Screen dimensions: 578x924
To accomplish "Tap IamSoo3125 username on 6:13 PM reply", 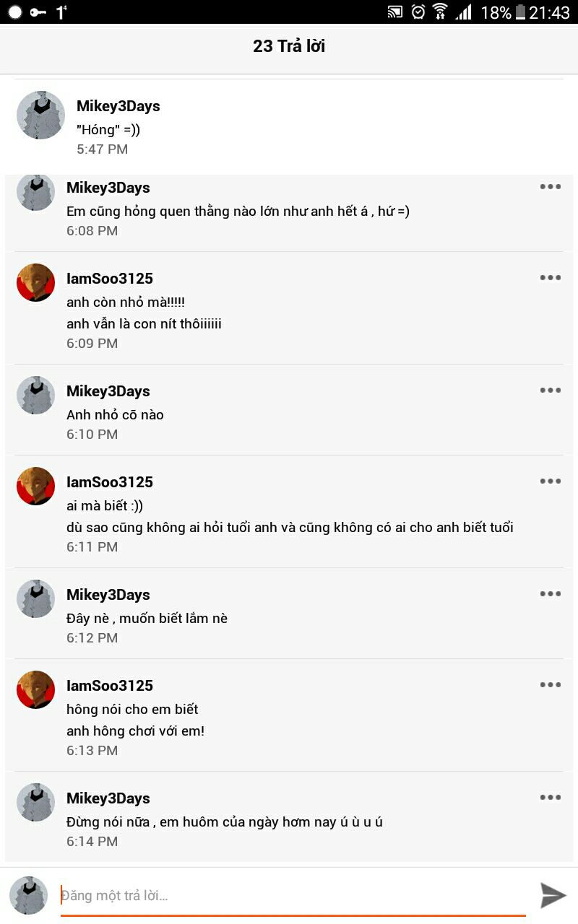I will pos(110,686).
